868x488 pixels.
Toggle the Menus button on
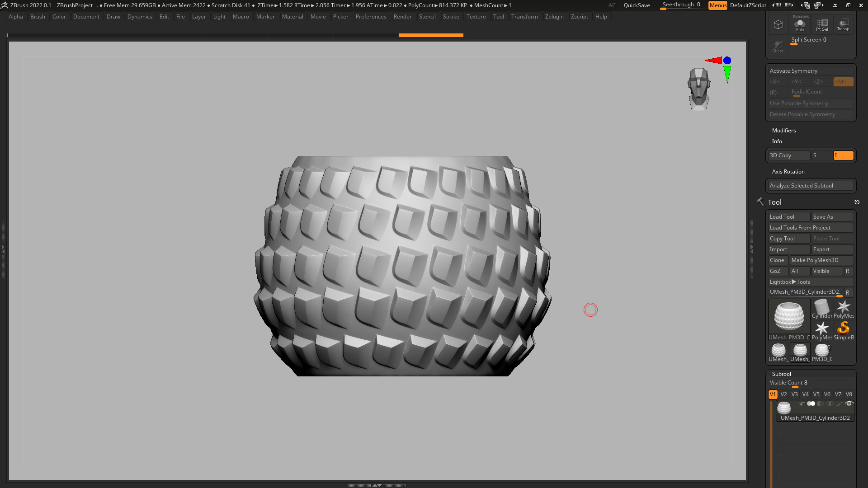pyautogui.click(x=718, y=5)
